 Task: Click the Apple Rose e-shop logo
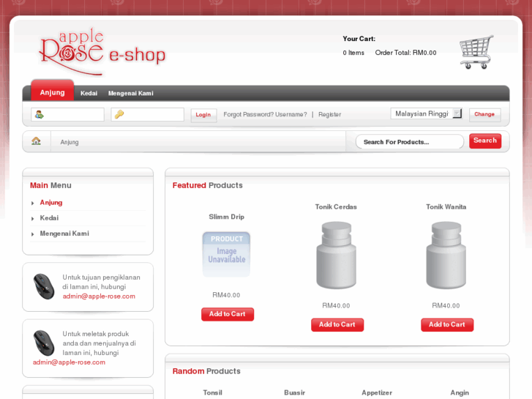(x=102, y=52)
